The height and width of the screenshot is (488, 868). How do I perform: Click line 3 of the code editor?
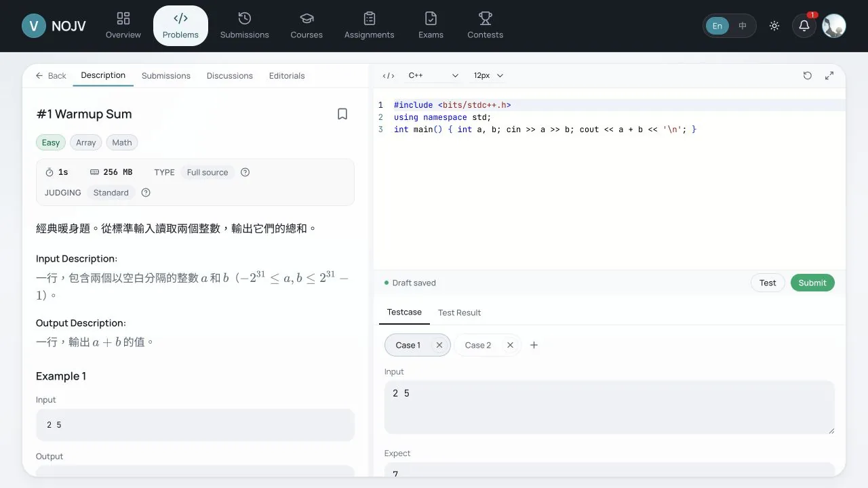545,129
